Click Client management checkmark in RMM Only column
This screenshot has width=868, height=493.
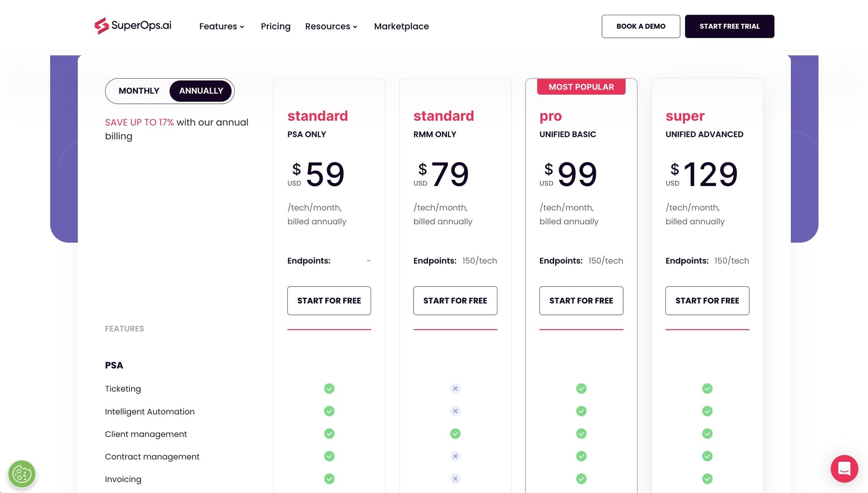coord(455,433)
